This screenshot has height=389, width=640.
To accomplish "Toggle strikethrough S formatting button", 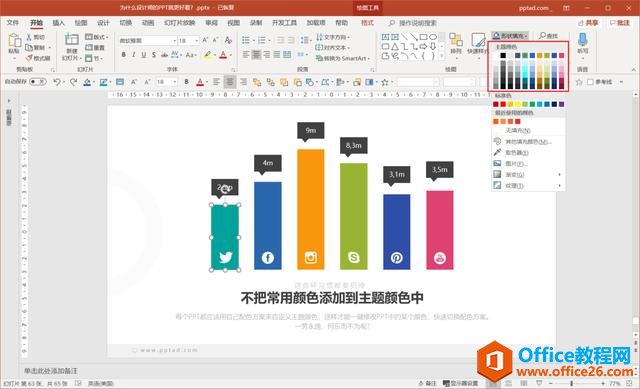I will point(153,55).
